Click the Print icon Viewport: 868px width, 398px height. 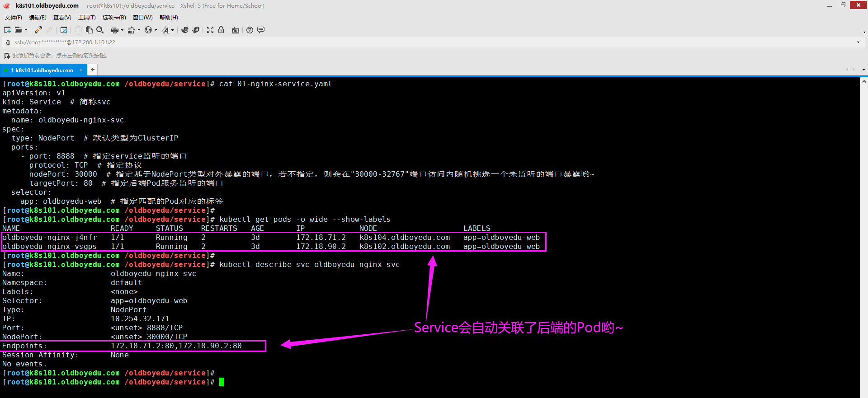click(114, 30)
